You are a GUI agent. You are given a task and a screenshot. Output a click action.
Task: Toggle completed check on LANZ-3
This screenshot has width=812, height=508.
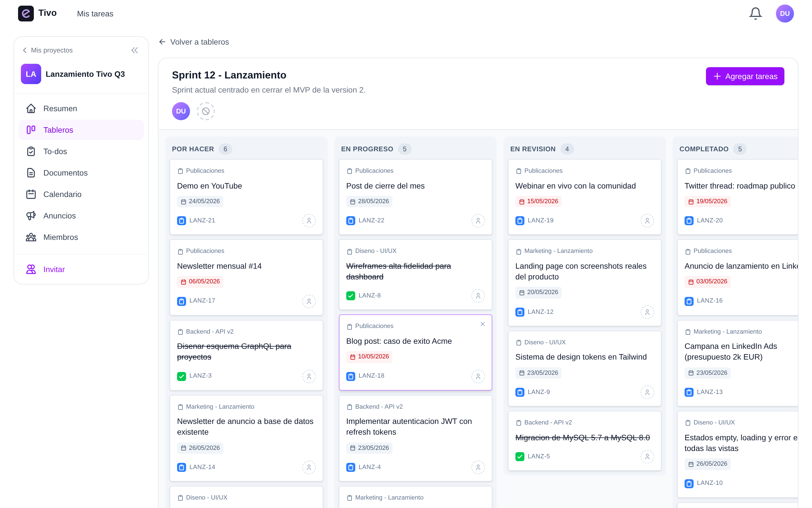(x=182, y=376)
